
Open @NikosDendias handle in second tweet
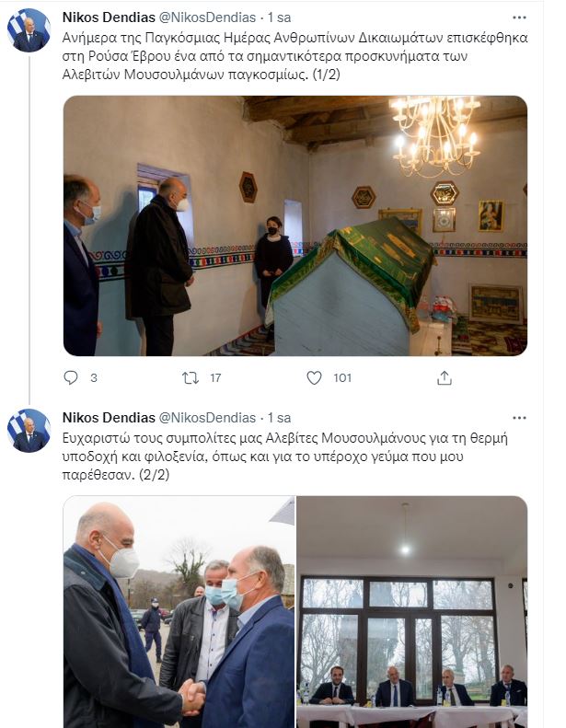208,418
